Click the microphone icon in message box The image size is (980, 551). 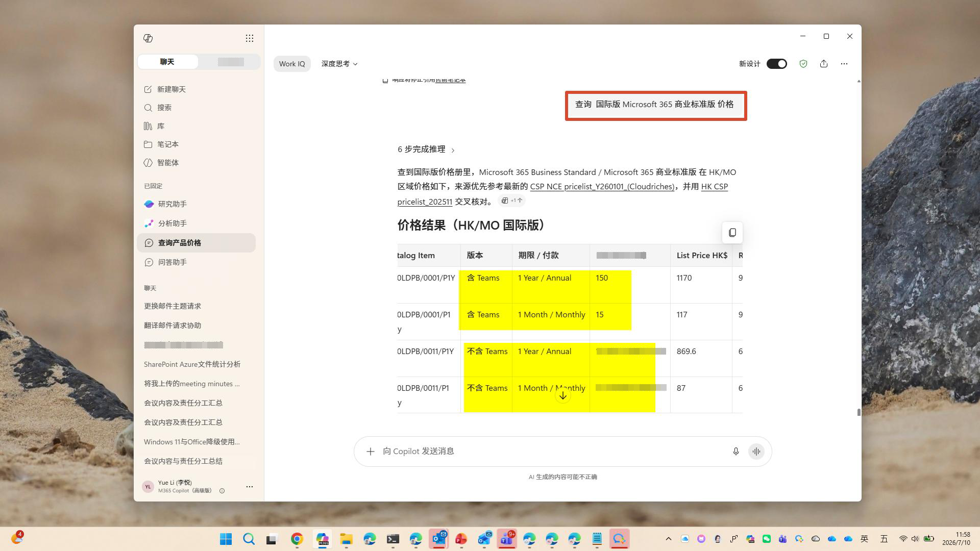point(736,452)
